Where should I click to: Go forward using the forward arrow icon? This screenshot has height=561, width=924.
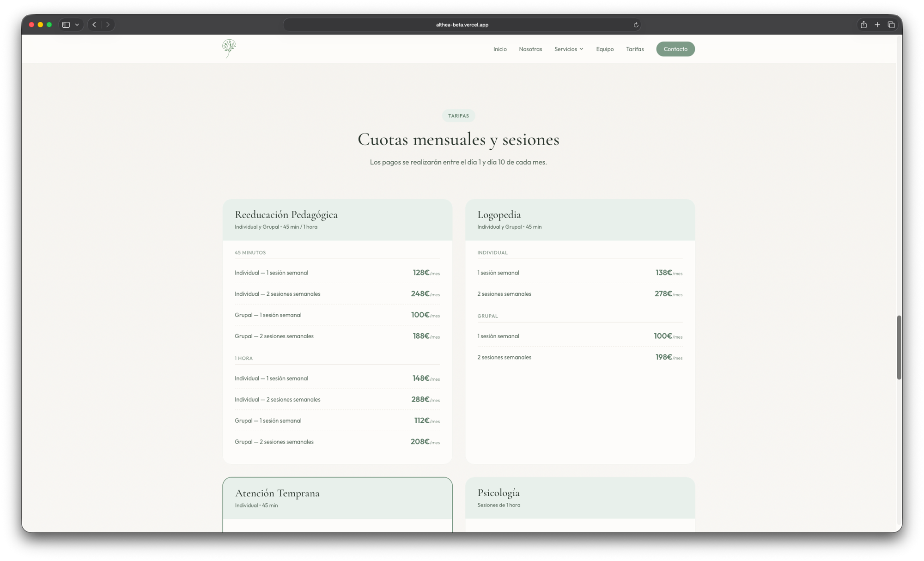point(108,24)
